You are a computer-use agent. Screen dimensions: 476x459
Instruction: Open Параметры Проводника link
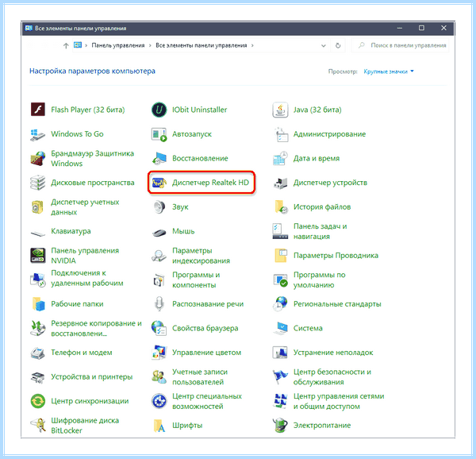(x=336, y=256)
